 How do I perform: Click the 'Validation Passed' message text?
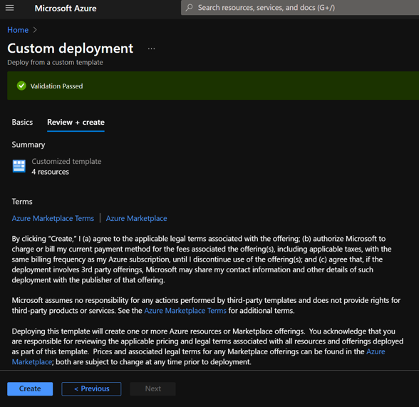click(x=57, y=86)
